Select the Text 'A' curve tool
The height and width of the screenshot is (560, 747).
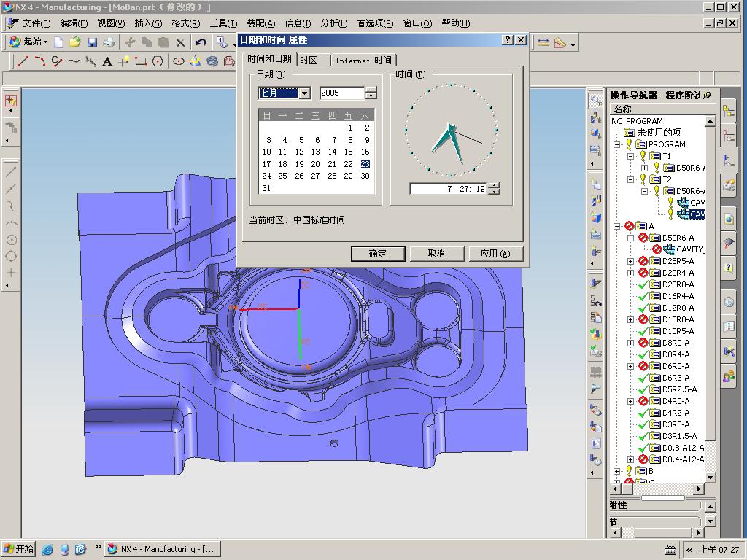(x=107, y=62)
